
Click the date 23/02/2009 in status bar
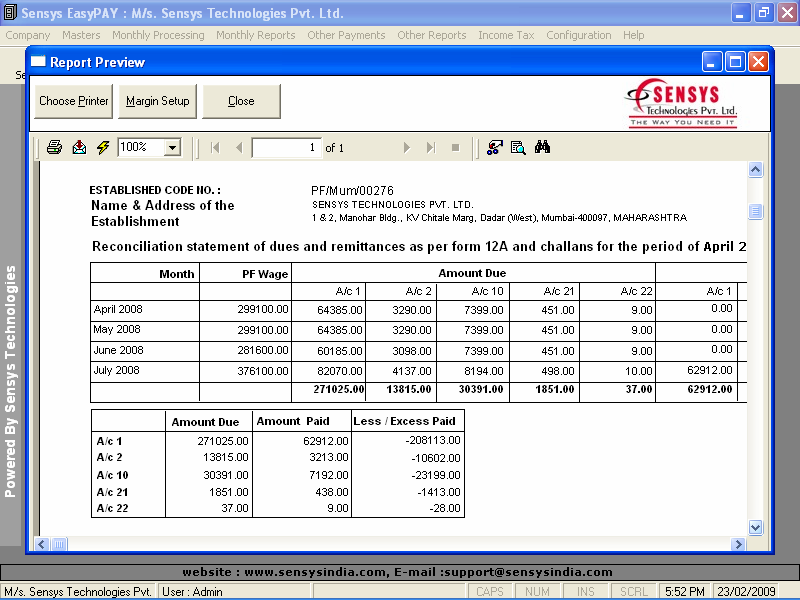tap(746, 592)
